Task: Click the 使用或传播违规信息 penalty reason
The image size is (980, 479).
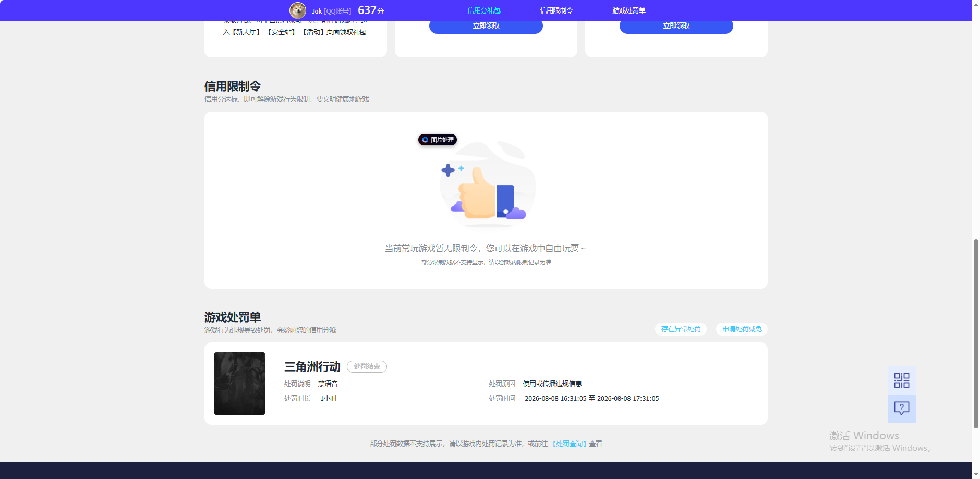Action: click(x=552, y=384)
